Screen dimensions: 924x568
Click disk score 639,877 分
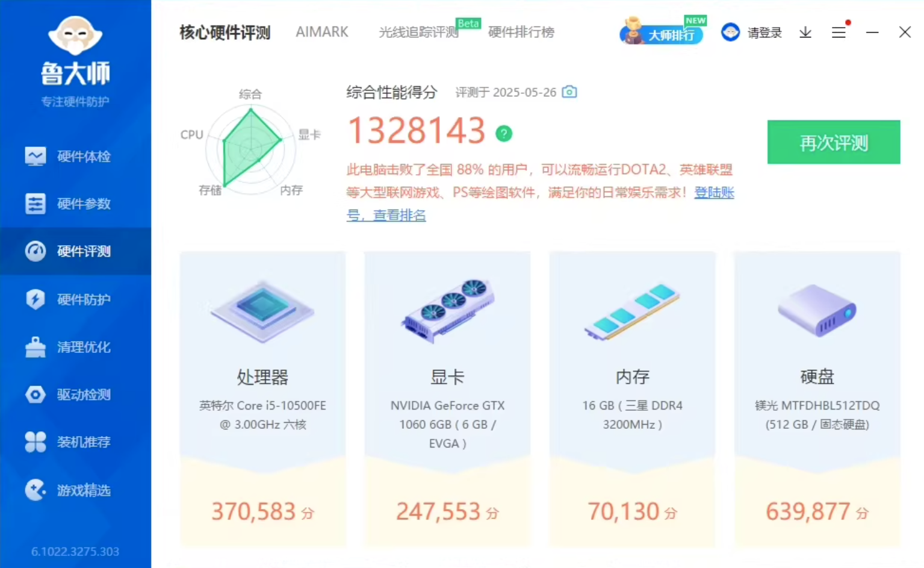817,512
